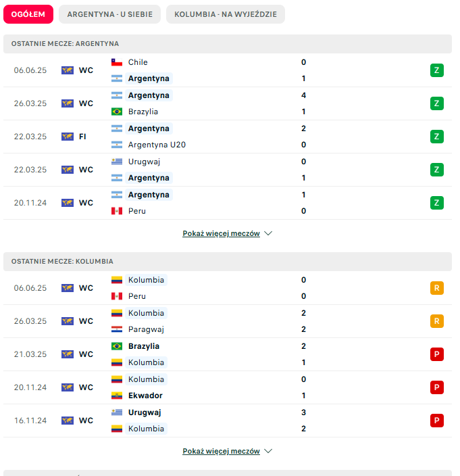Click the red P badge for Urugwaj–Kolumbia
The width and height of the screenshot is (460, 476).
pos(436,421)
